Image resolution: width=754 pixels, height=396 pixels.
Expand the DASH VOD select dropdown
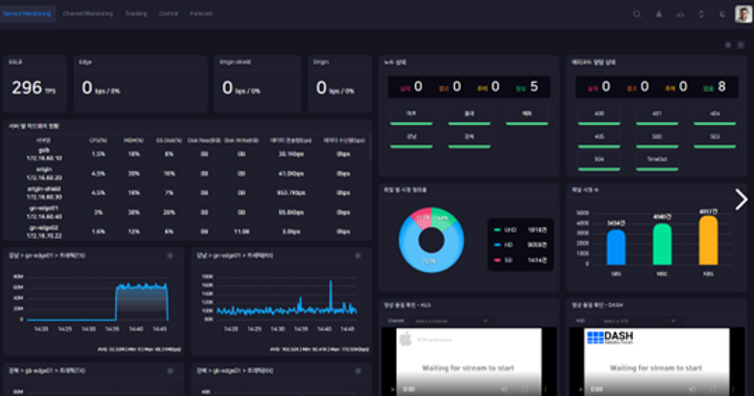click(x=639, y=321)
